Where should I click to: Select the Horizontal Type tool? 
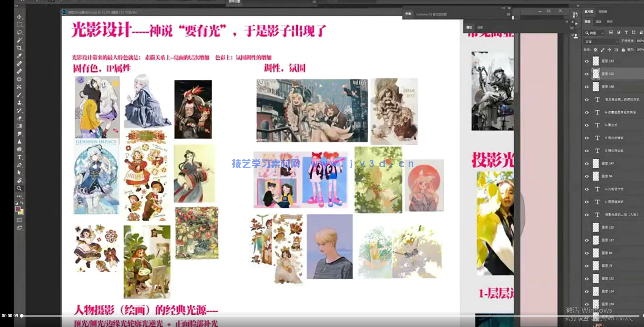click(x=19, y=157)
